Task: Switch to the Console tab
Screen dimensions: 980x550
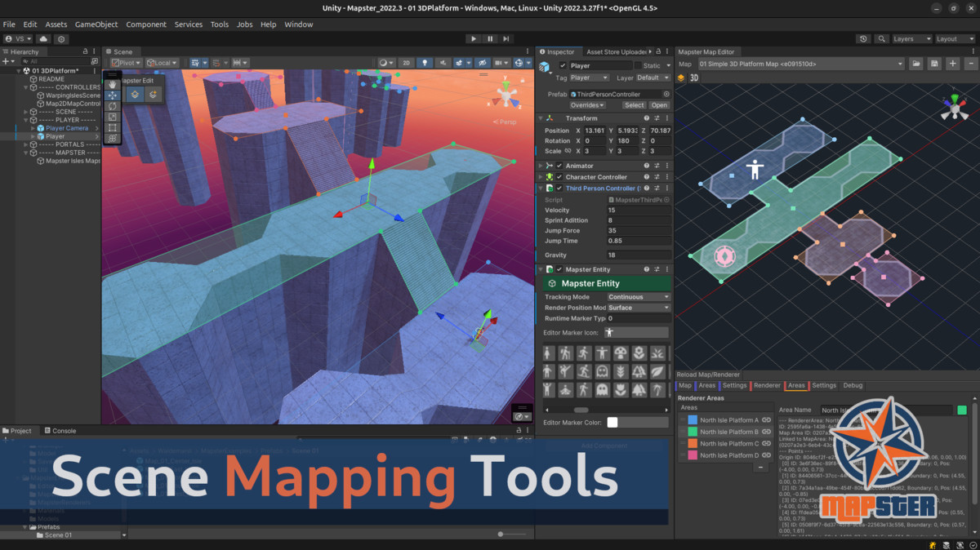Action: pyautogui.click(x=60, y=431)
